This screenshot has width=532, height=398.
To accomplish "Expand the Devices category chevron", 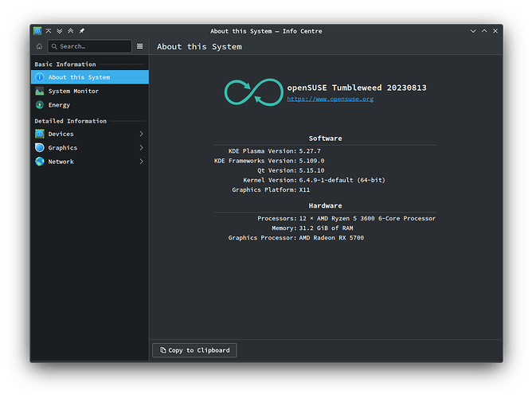I will 141,134.
